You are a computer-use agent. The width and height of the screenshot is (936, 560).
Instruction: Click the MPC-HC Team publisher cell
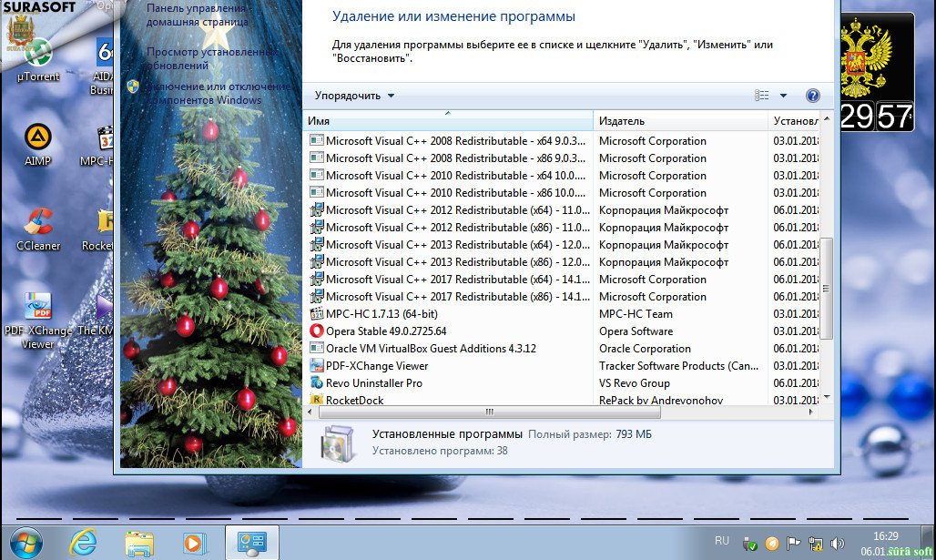click(x=636, y=313)
